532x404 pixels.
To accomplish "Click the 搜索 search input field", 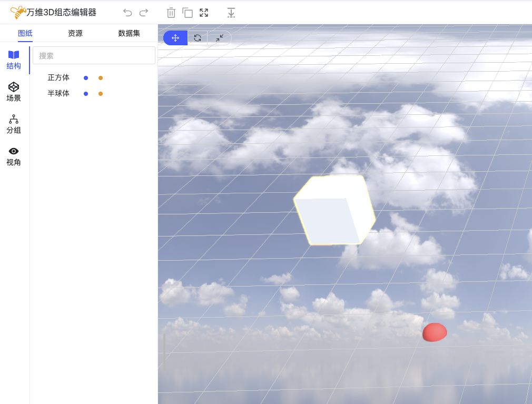I will point(94,55).
